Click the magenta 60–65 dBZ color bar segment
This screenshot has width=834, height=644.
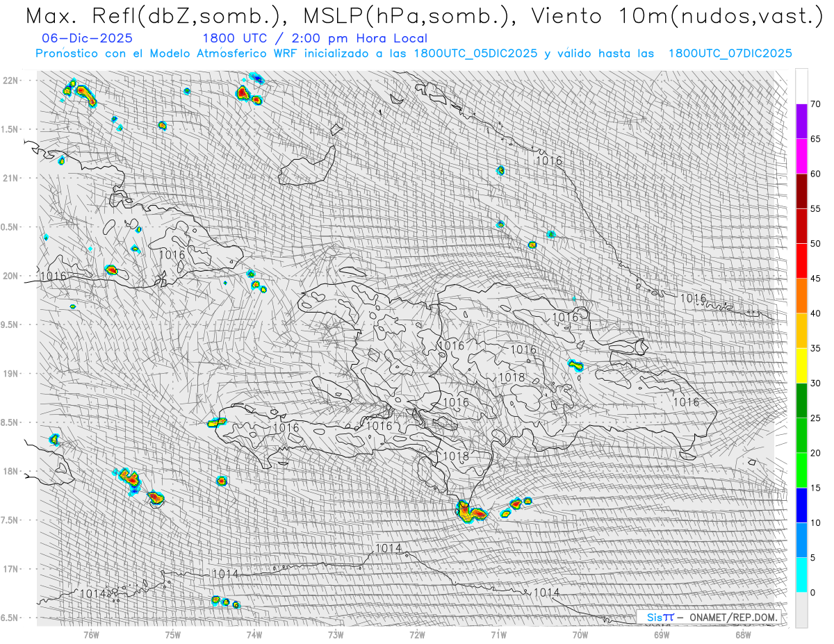tap(801, 156)
